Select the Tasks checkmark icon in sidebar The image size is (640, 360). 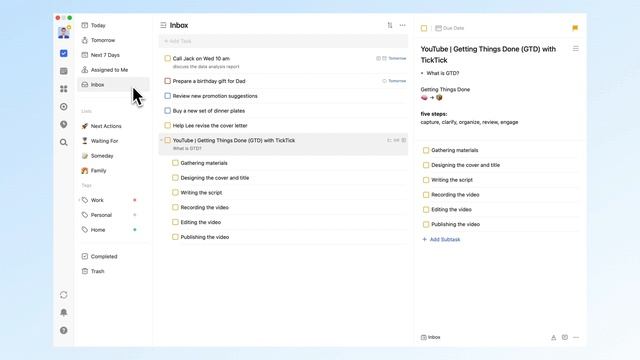click(x=64, y=53)
